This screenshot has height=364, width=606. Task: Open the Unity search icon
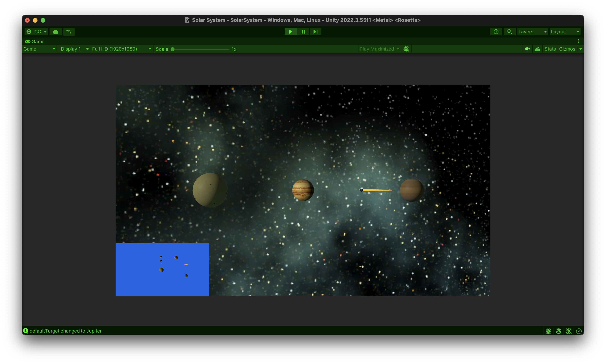point(509,32)
